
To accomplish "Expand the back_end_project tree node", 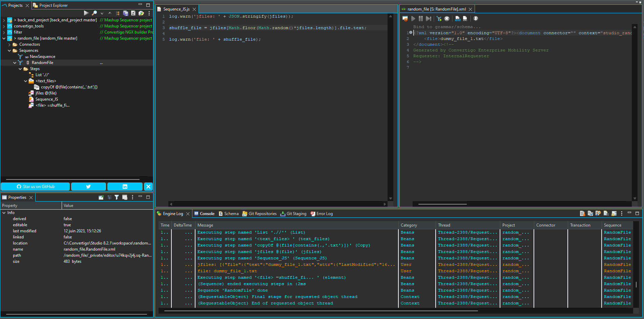I will [4, 20].
